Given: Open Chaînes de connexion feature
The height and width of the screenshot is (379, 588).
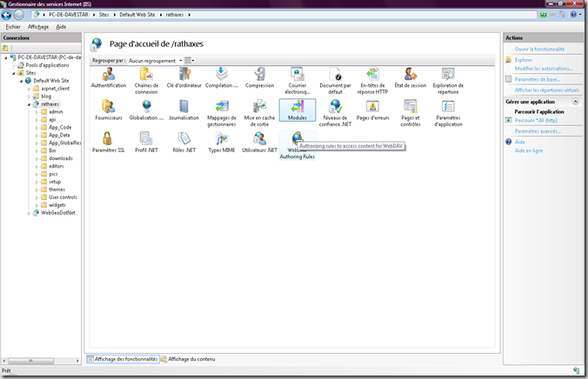Looking at the screenshot, I should tap(146, 81).
